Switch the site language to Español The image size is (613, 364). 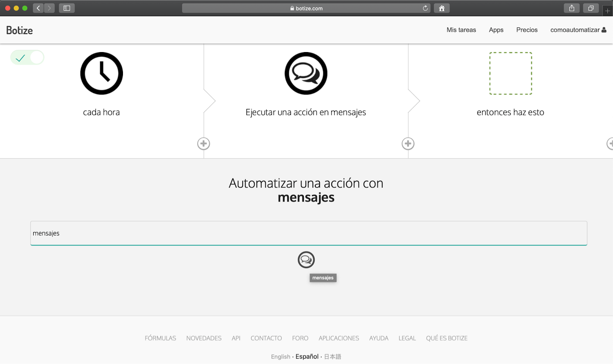(x=307, y=356)
